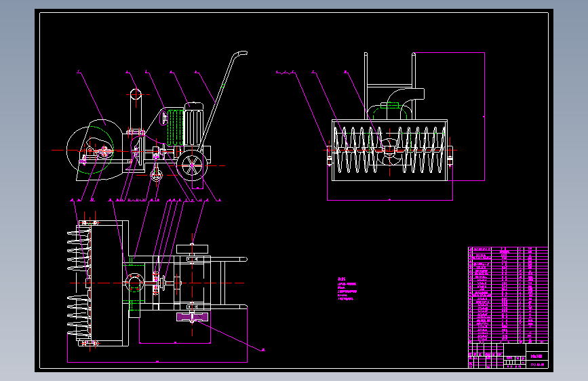
Task: Click the upper tines in the top view
Action: pyautogui.click(x=79, y=250)
